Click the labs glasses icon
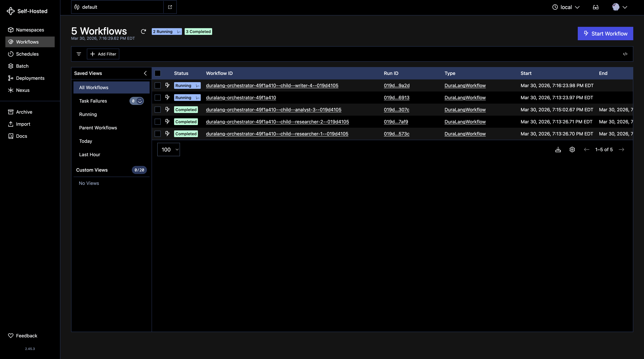 click(596, 7)
